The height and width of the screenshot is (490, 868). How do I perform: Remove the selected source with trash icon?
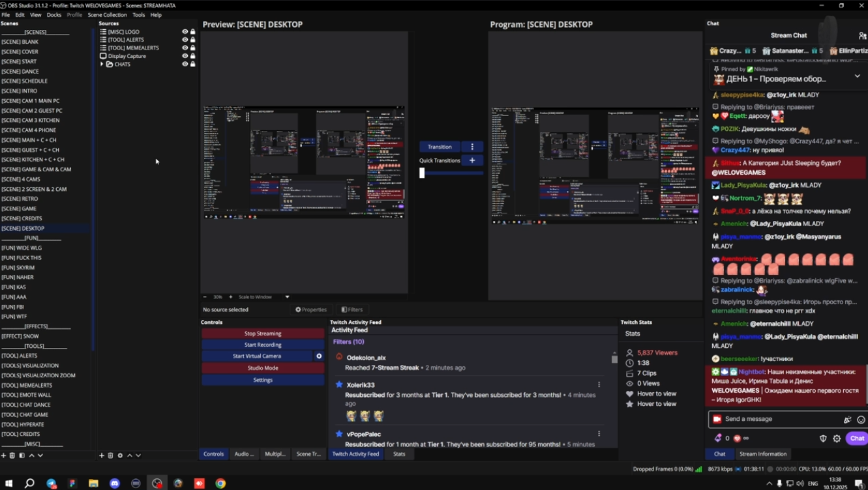pos(110,455)
